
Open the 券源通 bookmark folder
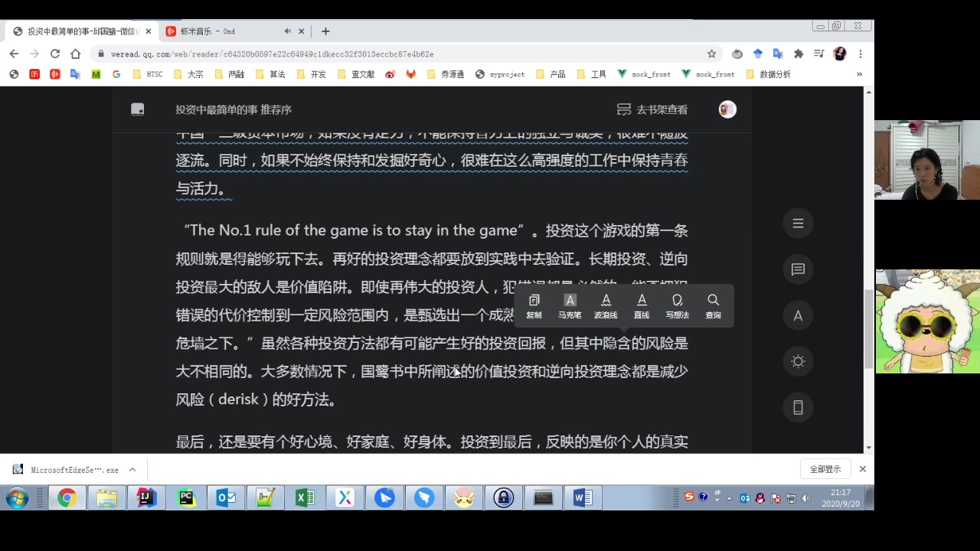(x=446, y=74)
